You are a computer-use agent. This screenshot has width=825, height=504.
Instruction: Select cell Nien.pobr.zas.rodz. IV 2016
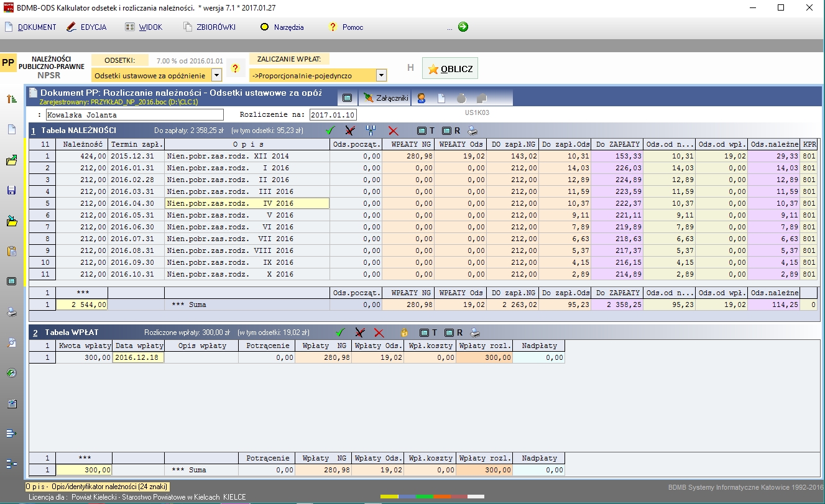click(x=247, y=203)
